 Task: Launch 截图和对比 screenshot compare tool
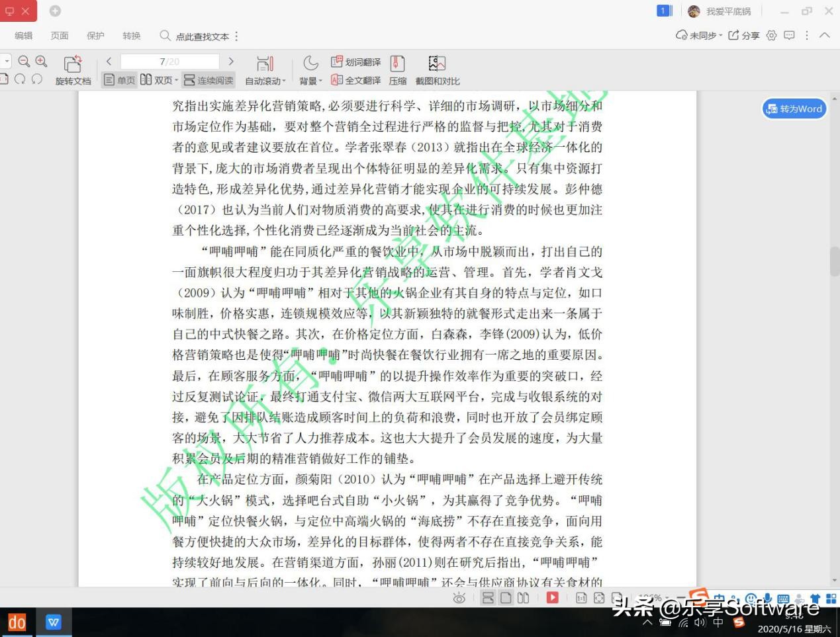(x=436, y=69)
